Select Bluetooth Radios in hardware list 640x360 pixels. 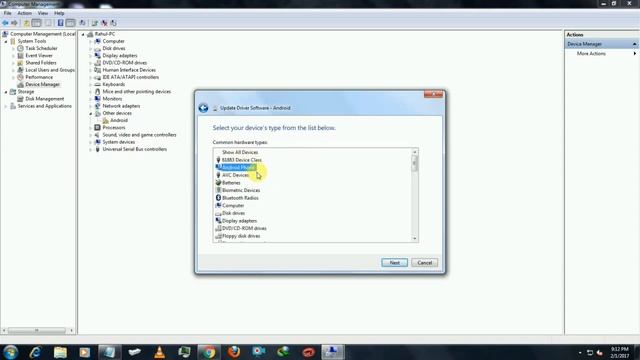click(x=240, y=198)
